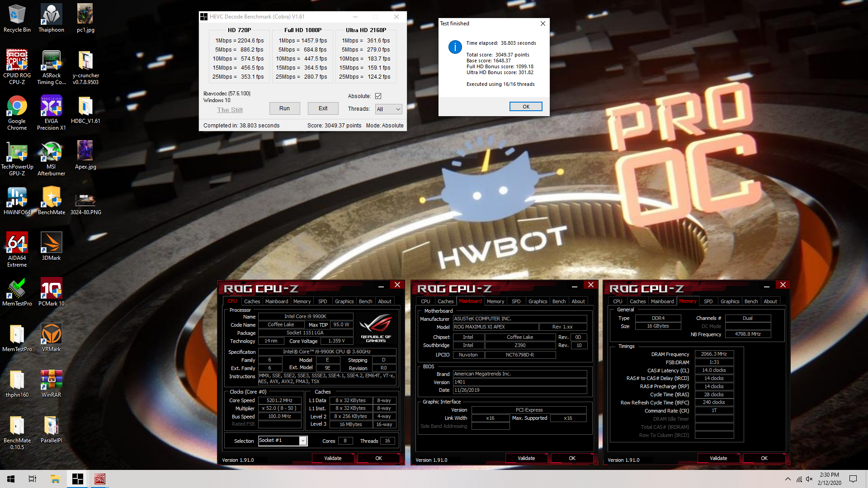Switch to Graphics tab in middle CPU-Z window
This screenshot has height=488, width=868.
pyautogui.click(x=538, y=301)
